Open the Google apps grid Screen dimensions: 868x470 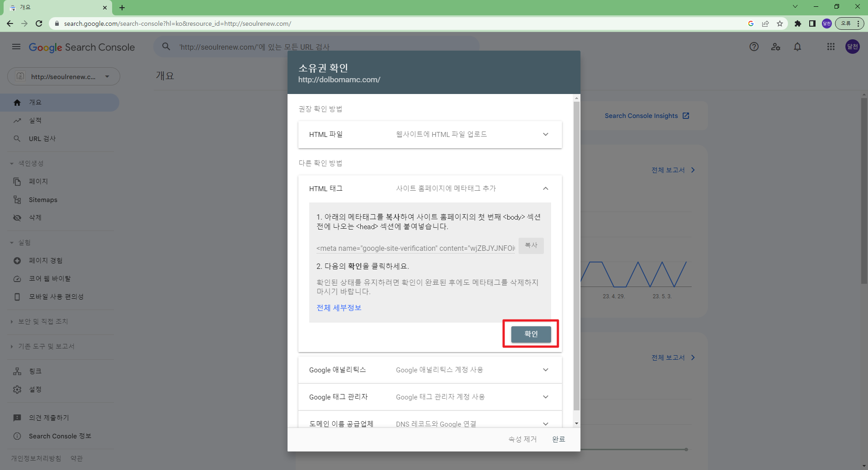(830, 47)
